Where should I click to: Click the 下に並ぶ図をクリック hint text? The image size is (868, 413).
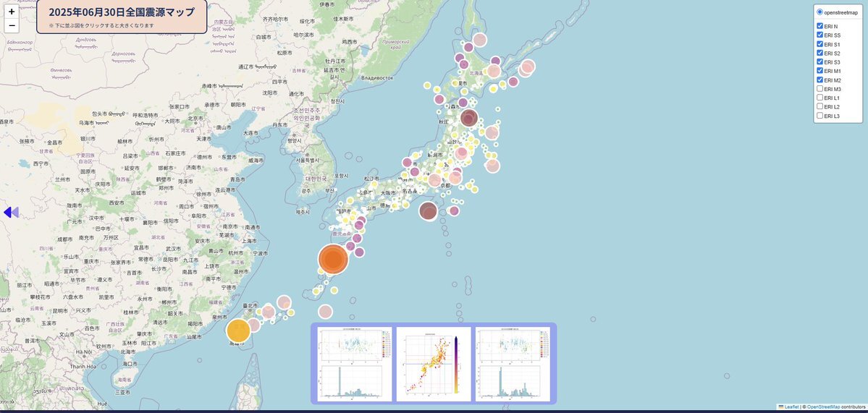101,25
